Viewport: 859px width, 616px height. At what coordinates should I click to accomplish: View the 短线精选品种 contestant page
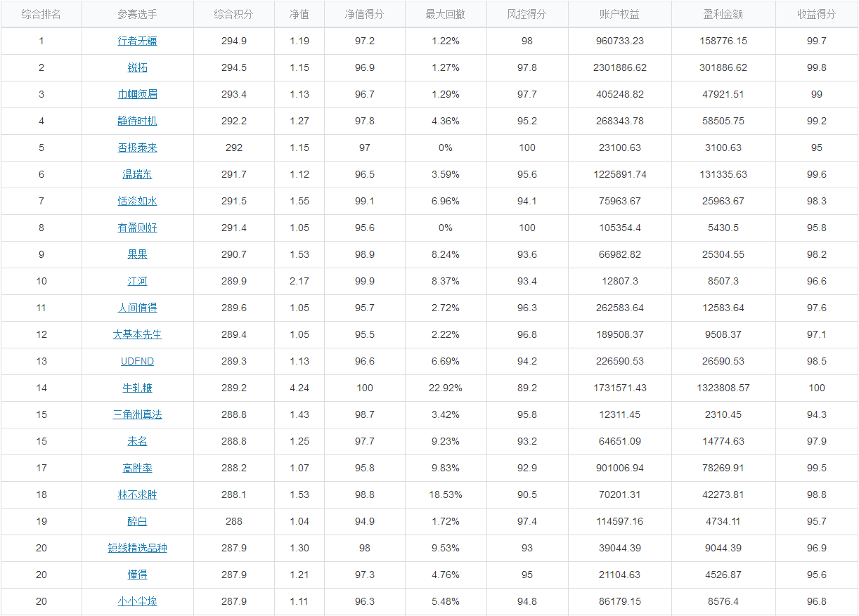pos(137,548)
